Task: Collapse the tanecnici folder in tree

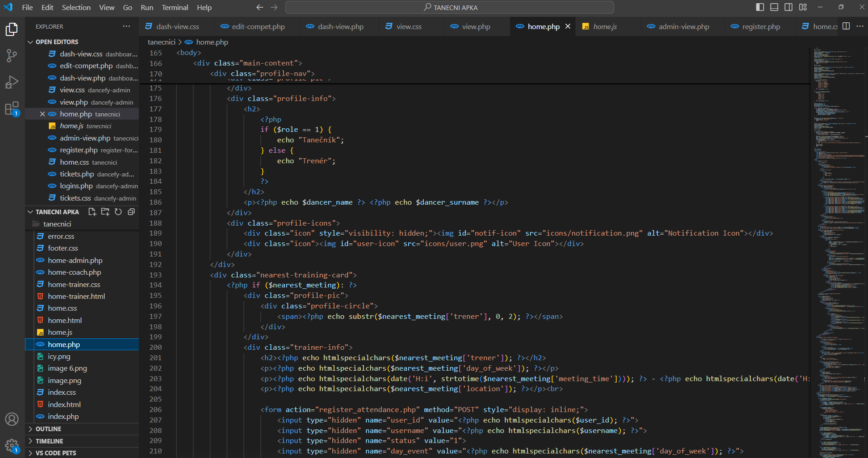Action: (x=82, y=224)
